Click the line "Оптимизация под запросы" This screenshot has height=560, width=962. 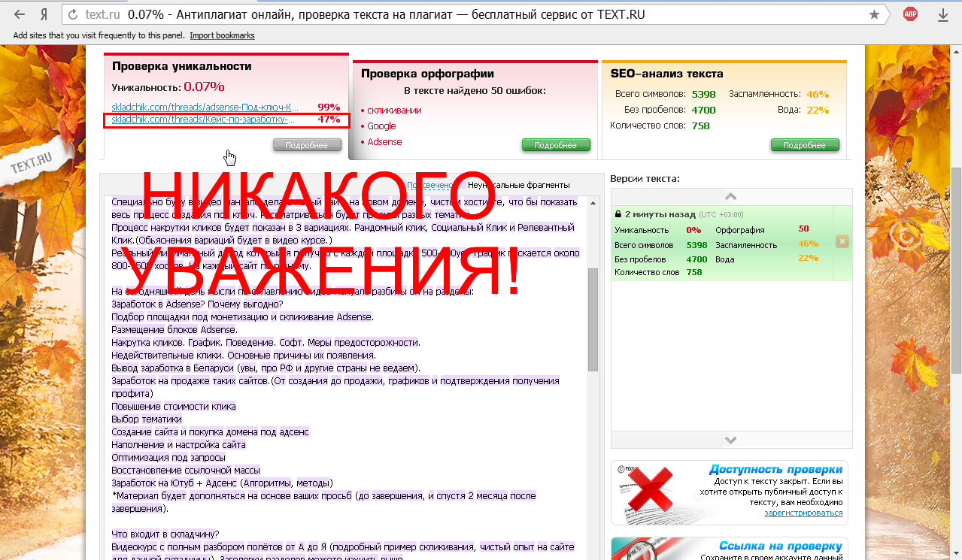(x=168, y=458)
